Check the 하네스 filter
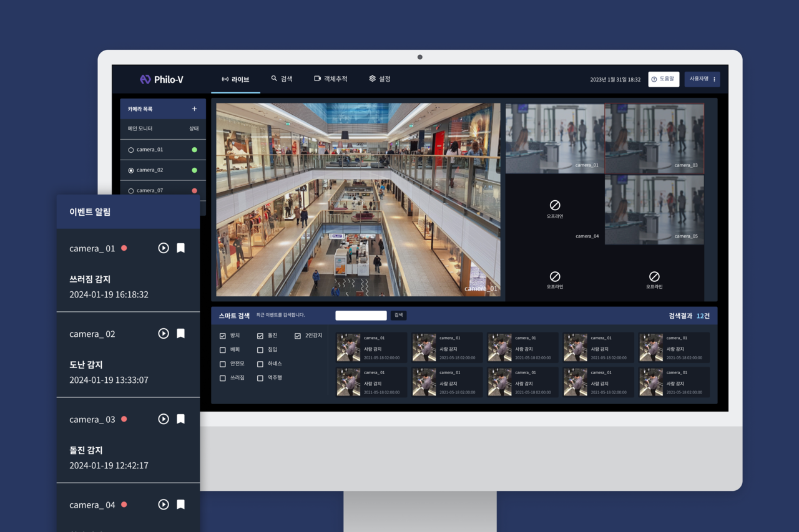The width and height of the screenshot is (799, 532). click(260, 364)
